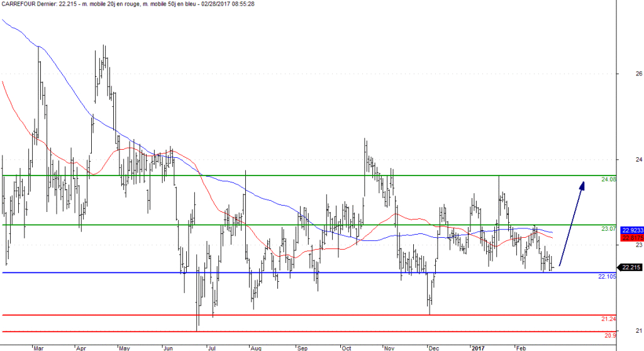The width and height of the screenshot is (644, 351).
Task: Click the Dec month axis label
Action: click(434, 348)
